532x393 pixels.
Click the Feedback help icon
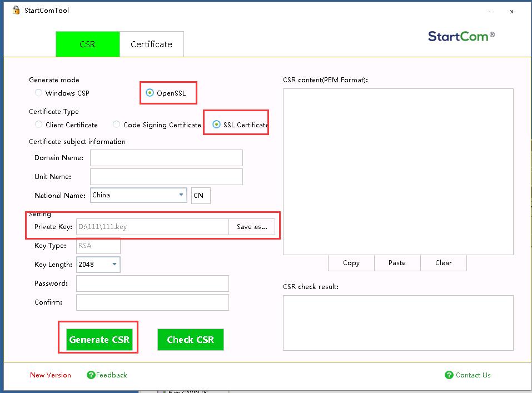[91, 375]
